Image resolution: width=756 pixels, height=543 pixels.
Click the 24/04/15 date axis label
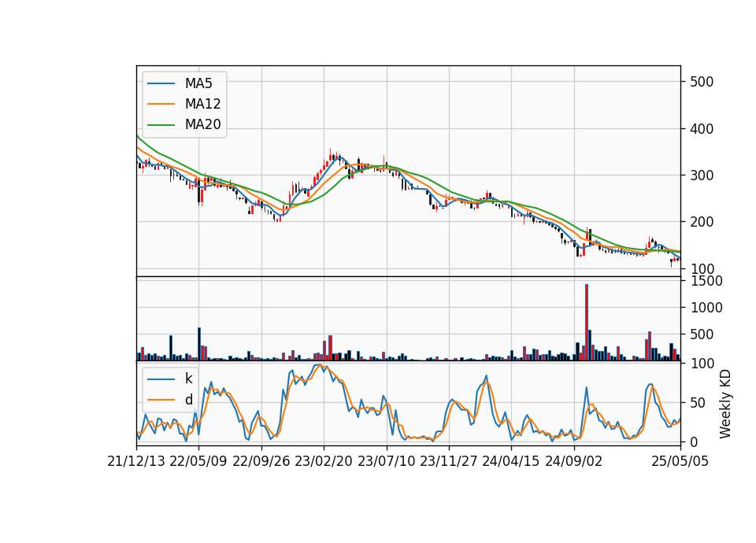tap(511, 461)
